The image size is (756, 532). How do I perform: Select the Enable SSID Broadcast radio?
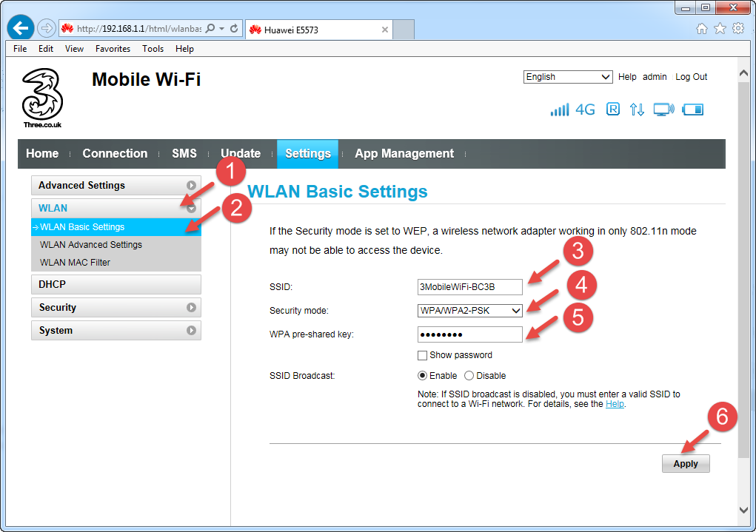pos(422,376)
